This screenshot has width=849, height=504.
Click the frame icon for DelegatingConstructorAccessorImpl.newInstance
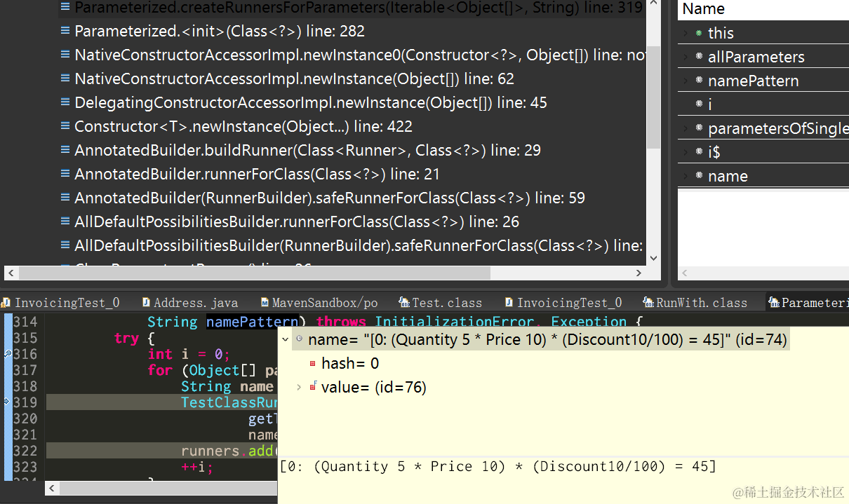tap(65, 102)
